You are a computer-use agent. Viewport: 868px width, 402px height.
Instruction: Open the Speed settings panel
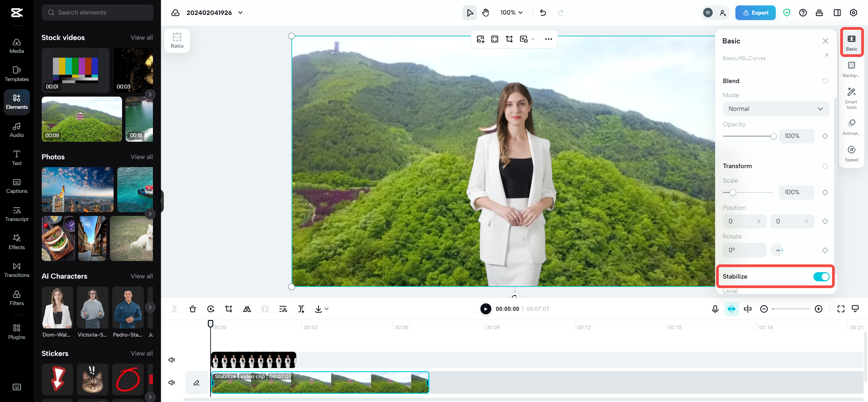pos(852,153)
